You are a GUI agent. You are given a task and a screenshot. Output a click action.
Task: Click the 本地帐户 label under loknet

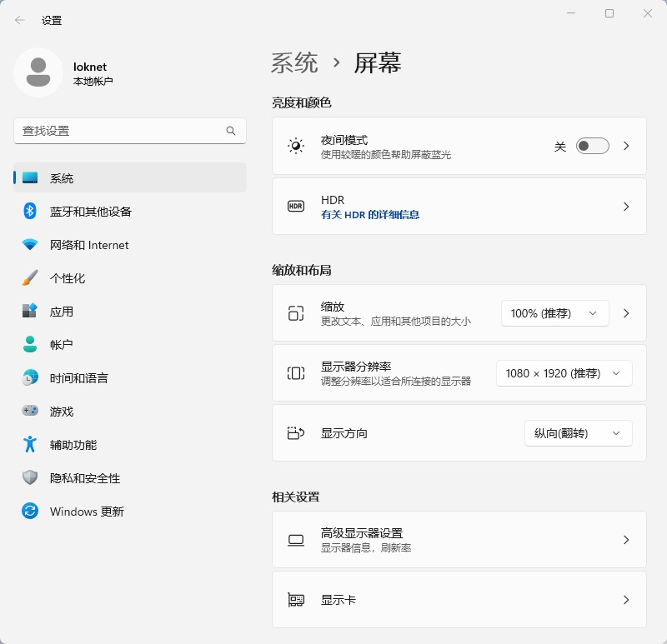tap(93, 81)
